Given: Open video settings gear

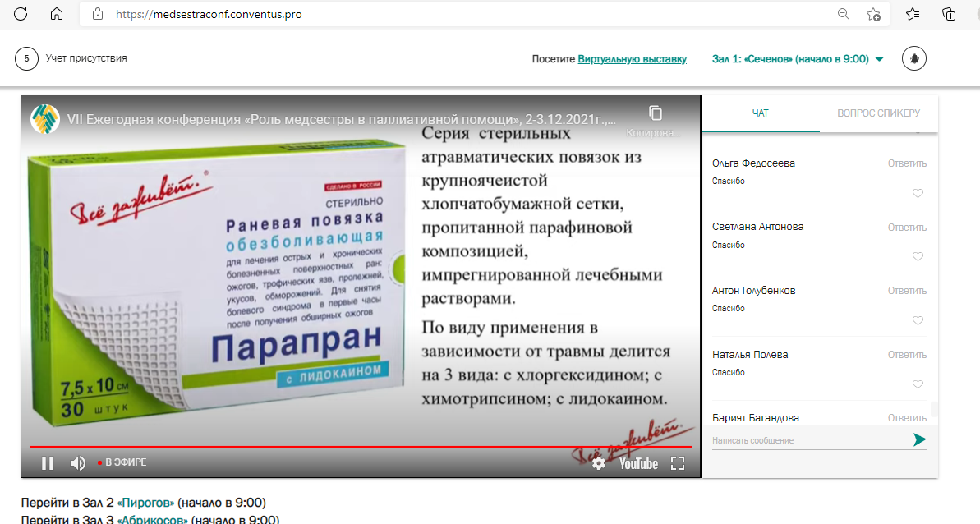Looking at the screenshot, I should (599, 463).
